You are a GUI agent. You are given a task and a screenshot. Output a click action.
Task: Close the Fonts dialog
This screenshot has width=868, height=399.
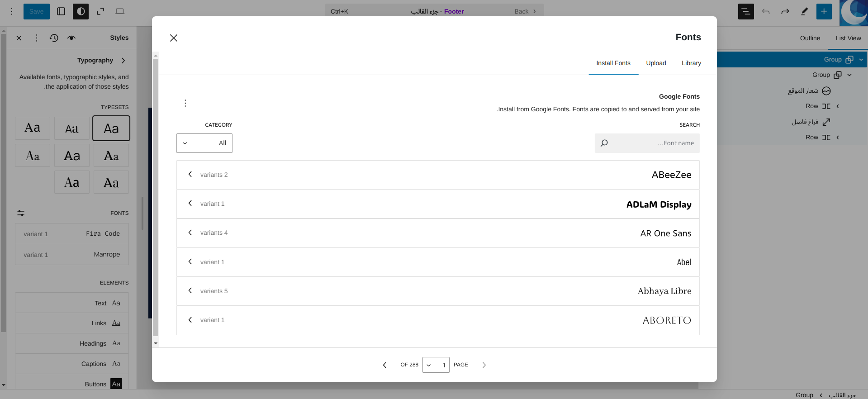tap(174, 38)
